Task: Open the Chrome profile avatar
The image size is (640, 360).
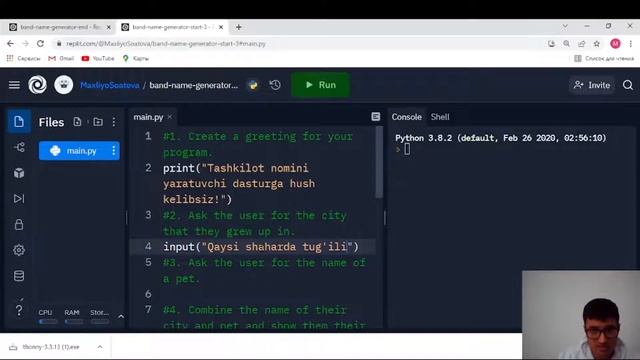Action: 616,43
